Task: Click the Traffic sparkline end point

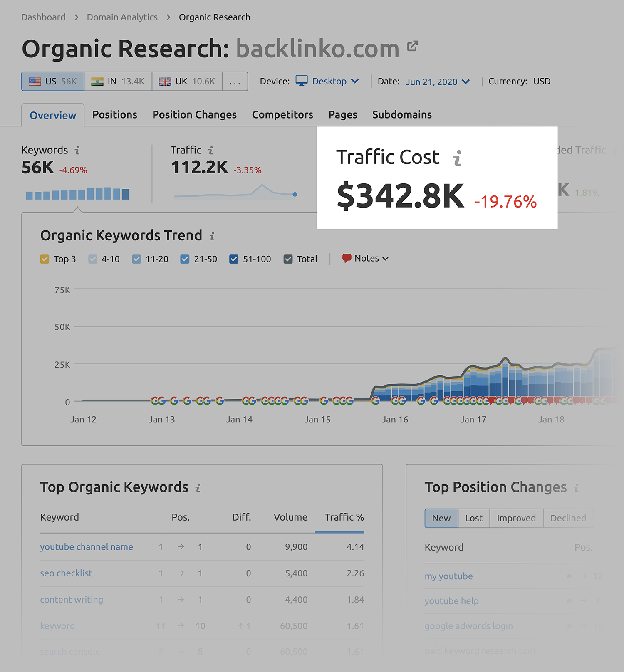Action: (x=295, y=194)
